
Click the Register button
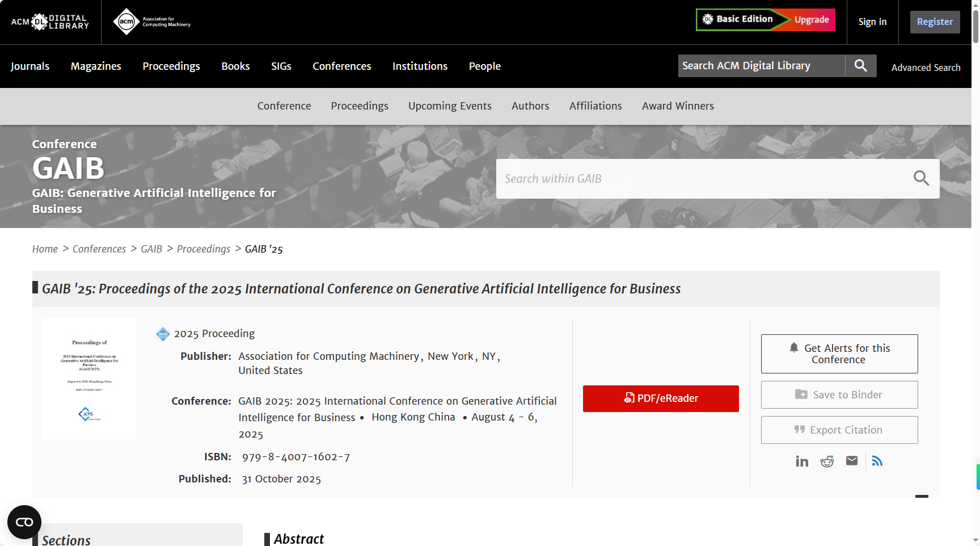935,22
